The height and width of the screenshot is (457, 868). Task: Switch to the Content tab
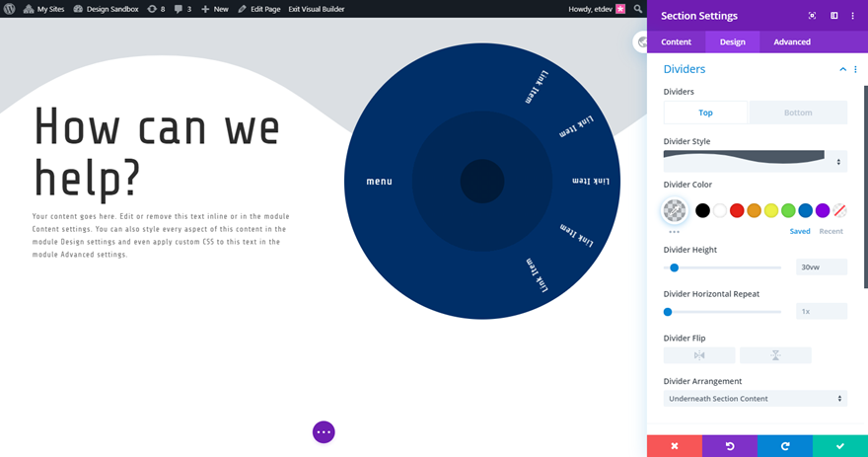coord(676,42)
